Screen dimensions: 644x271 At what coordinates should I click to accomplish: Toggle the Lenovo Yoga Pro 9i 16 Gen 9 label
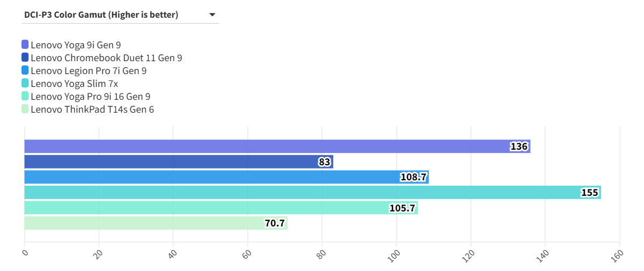[90, 96]
